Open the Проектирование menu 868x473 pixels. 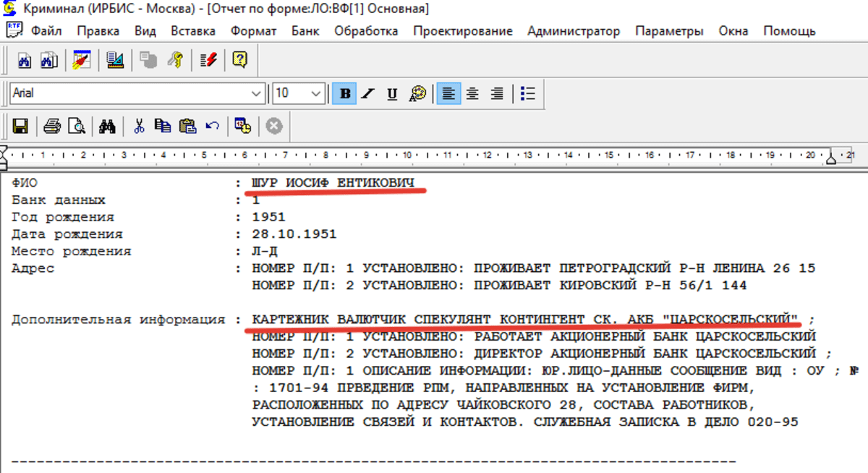coord(463,31)
